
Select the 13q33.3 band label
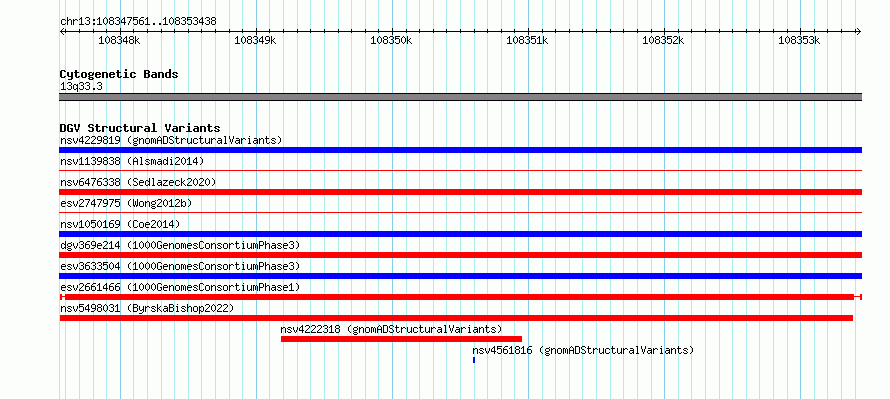(x=82, y=87)
